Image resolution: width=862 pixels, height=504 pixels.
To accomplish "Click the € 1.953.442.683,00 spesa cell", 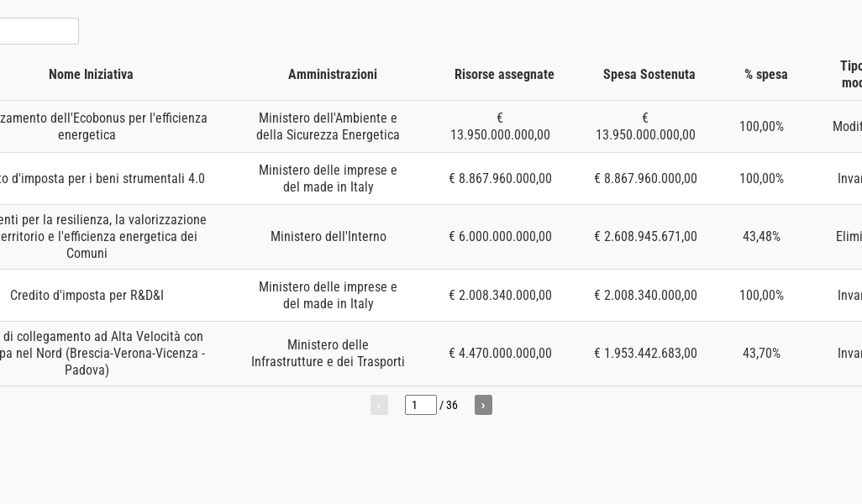I will 645,354.
